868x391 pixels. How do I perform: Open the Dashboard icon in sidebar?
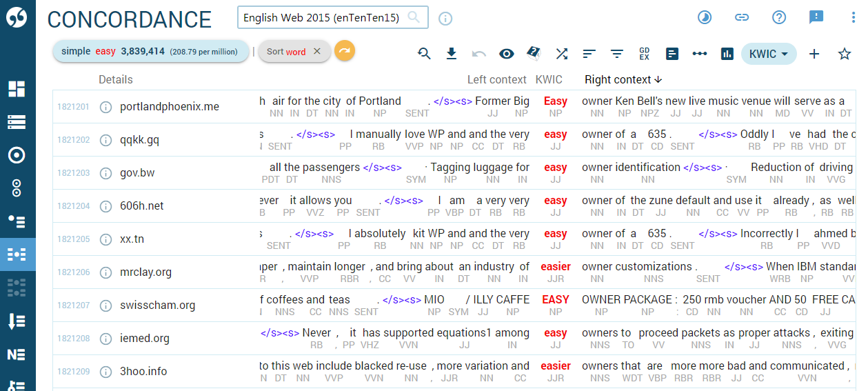coord(17,88)
